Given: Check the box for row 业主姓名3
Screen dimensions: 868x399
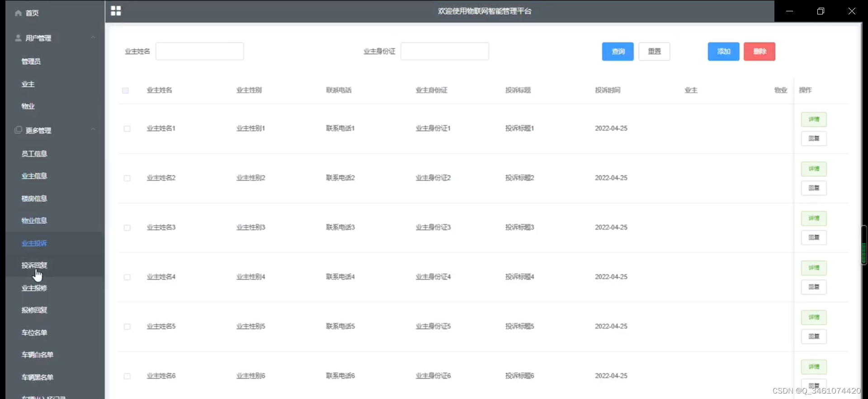Looking at the screenshot, I should [127, 228].
